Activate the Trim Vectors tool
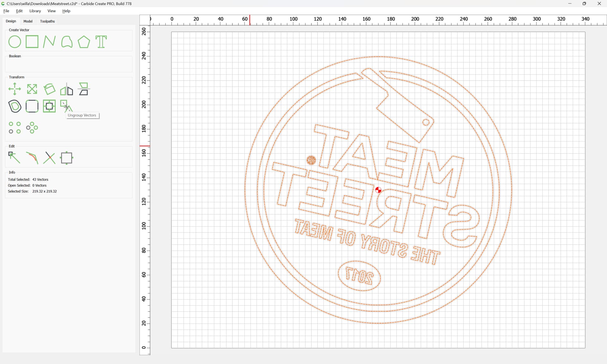Viewport: 607px width, 364px height. click(49, 158)
